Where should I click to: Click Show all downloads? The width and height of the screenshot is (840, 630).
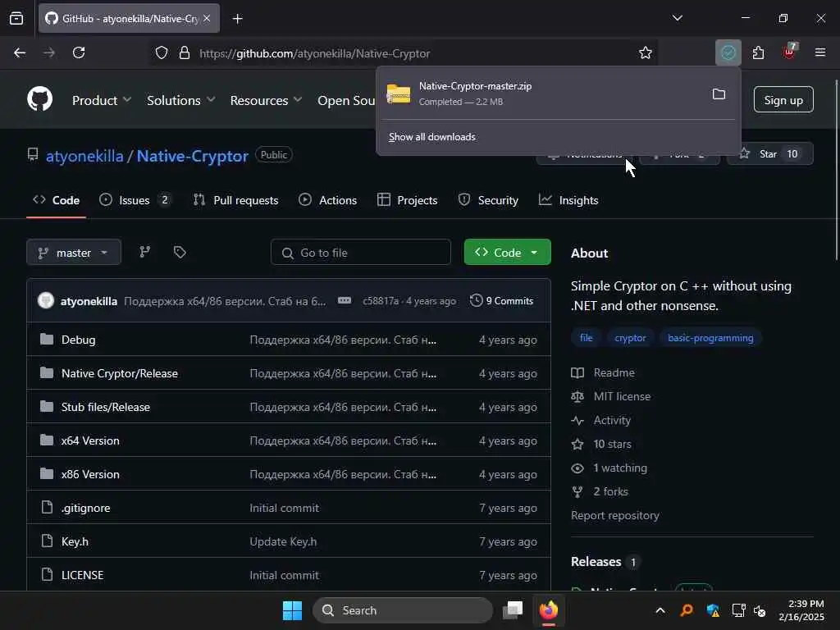431,137
